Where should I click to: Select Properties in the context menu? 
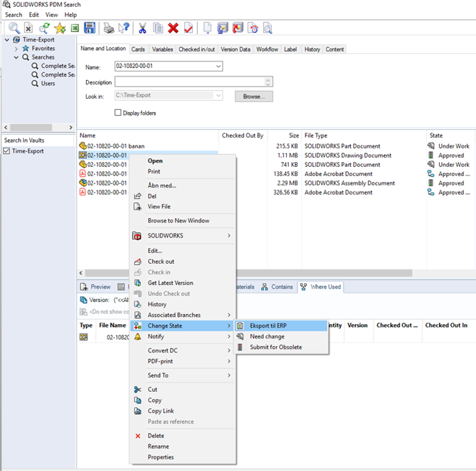coord(182,457)
